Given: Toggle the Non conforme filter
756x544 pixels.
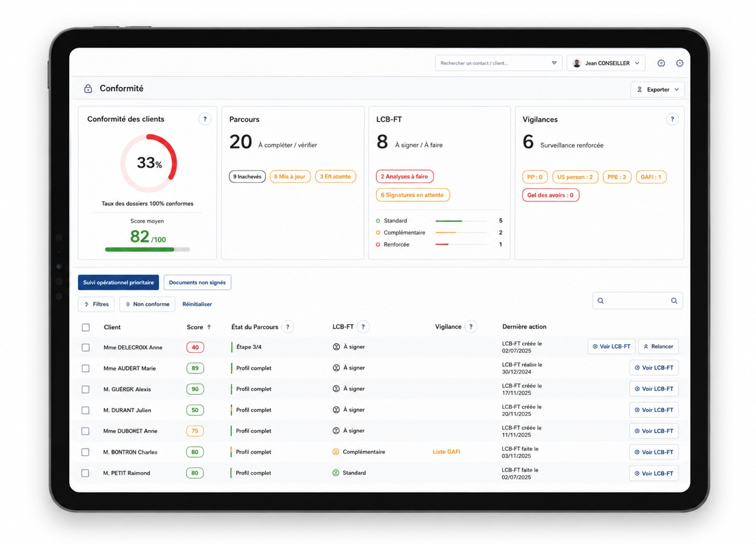Looking at the screenshot, I should click(147, 304).
